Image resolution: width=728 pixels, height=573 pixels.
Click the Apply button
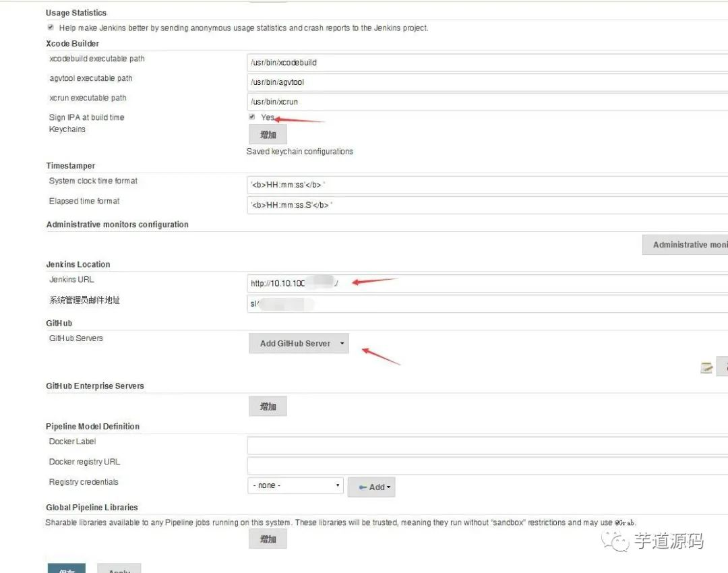pos(119,568)
